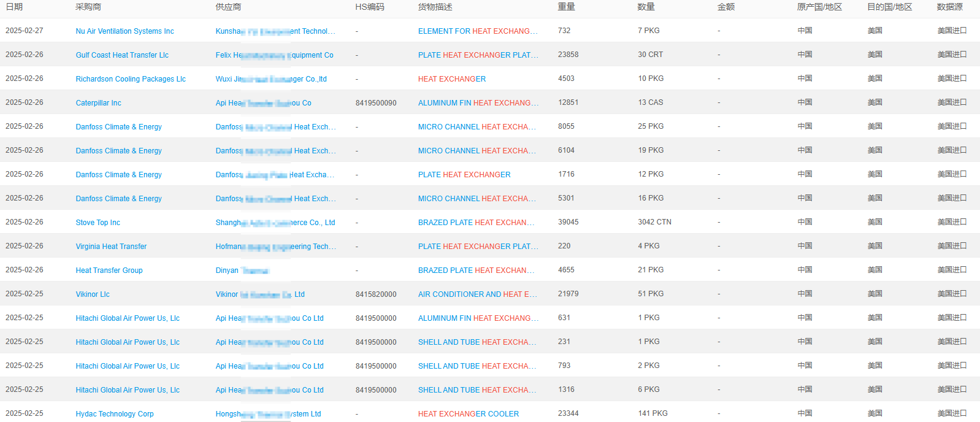This screenshot has width=980, height=422.
Task: Open MICRO CHANNEL HEAT EXCHA… in the 8055 weight row
Action: pyautogui.click(x=477, y=127)
